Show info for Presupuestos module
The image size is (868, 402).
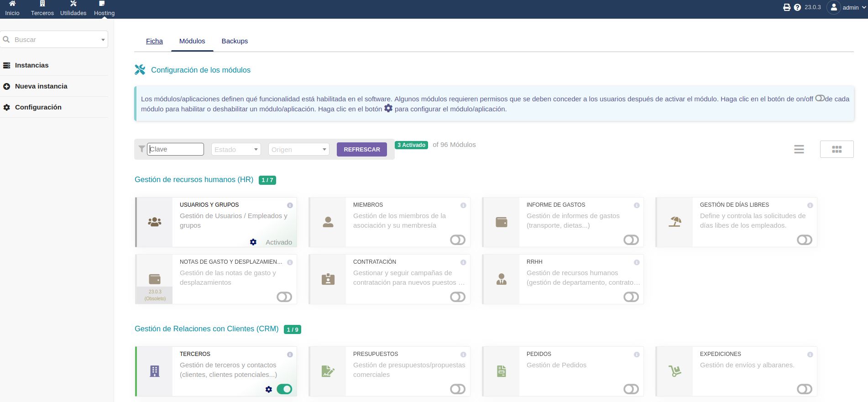tap(463, 355)
